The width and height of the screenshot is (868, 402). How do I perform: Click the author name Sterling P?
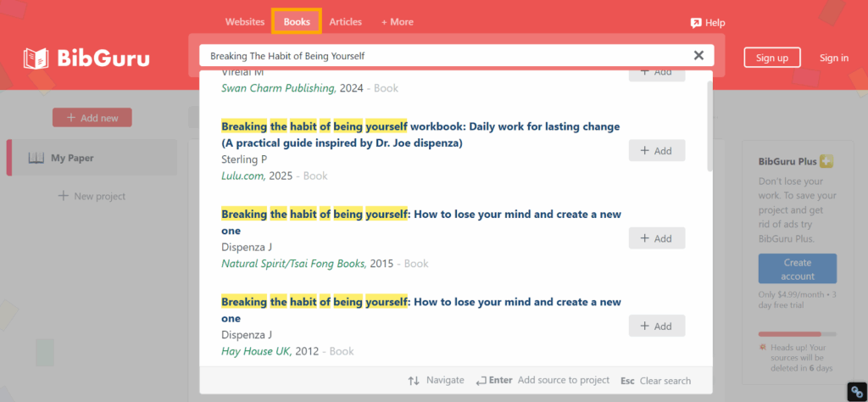[244, 159]
